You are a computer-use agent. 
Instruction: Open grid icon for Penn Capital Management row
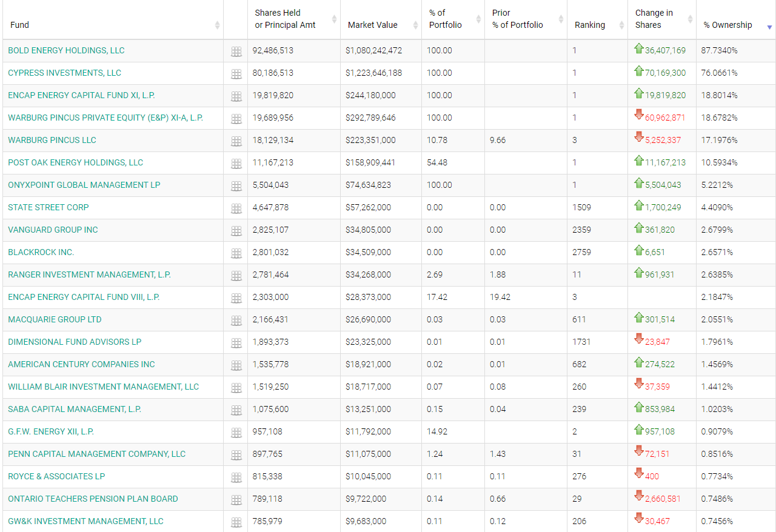(236, 455)
